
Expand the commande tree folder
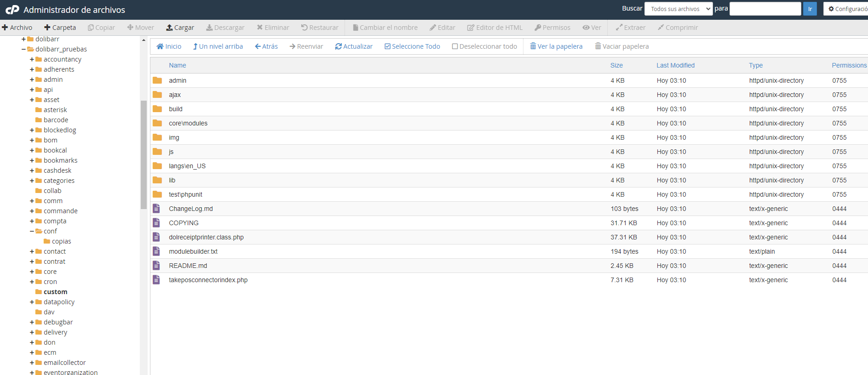click(x=32, y=211)
